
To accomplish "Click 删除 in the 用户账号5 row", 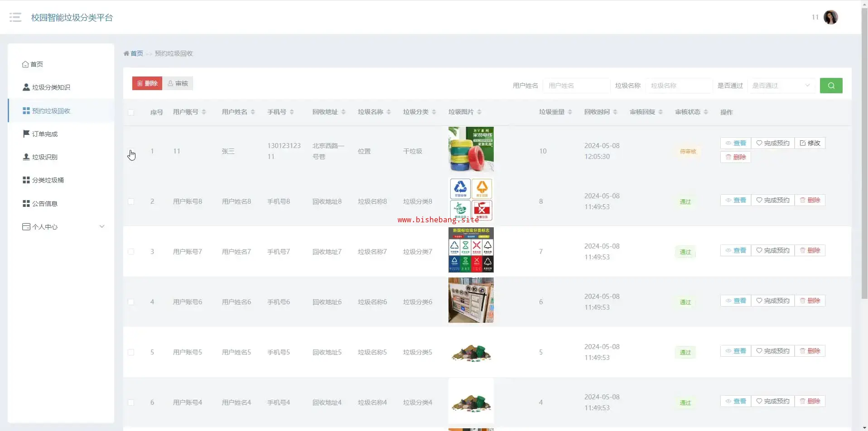I will (x=810, y=351).
